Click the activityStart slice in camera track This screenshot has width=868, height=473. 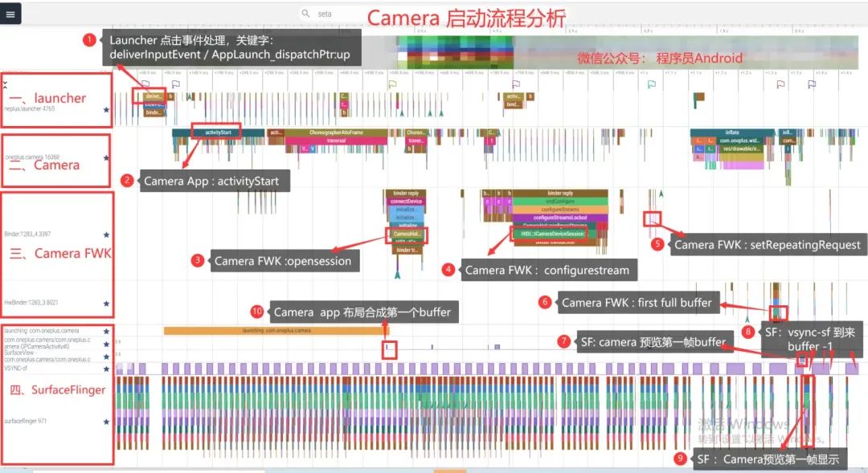[218, 133]
